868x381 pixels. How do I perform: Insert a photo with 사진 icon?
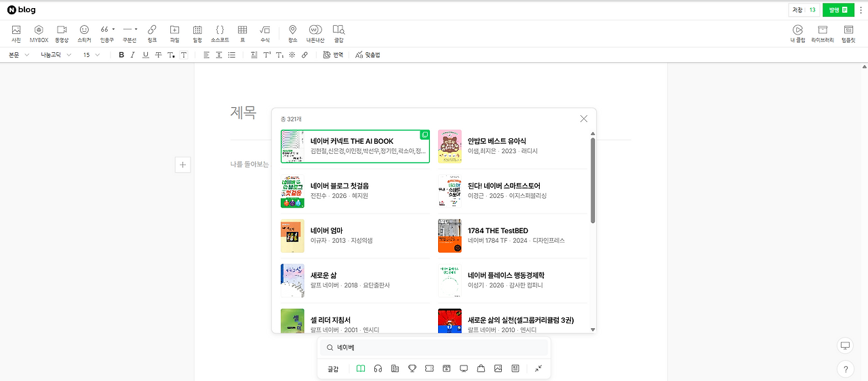(16, 33)
